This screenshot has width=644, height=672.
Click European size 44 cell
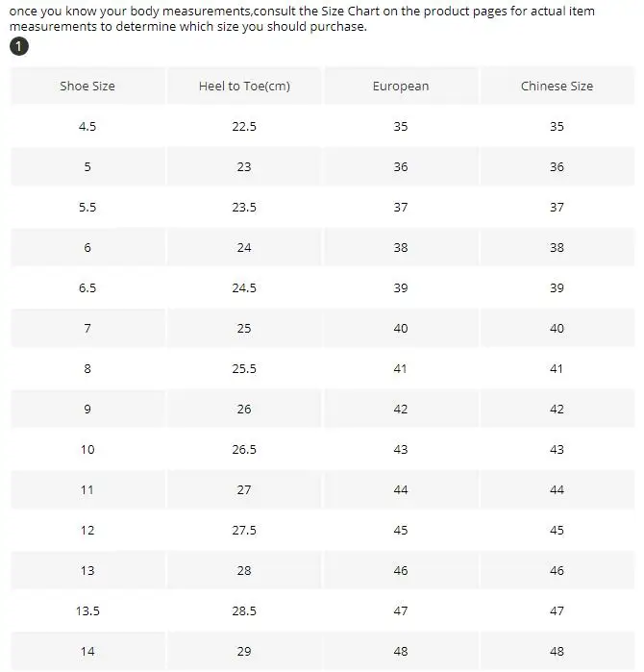tap(401, 489)
